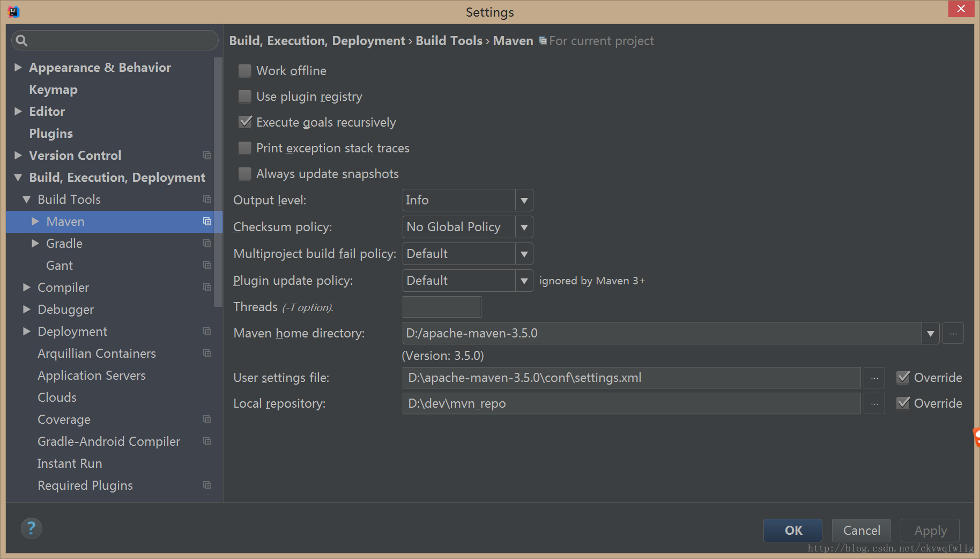980x559 pixels.
Task: Click project-level icon beside Deployment row
Action: click(x=207, y=332)
